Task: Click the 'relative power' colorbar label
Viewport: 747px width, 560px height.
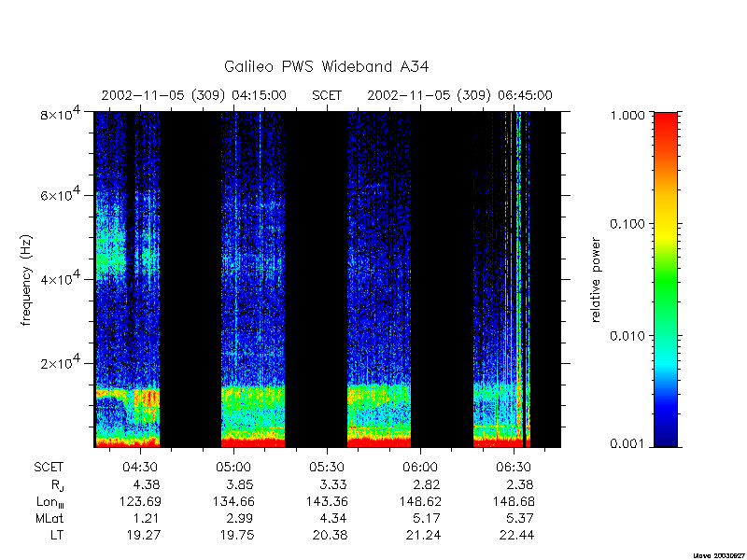Action: pyautogui.click(x=596, y=280)
